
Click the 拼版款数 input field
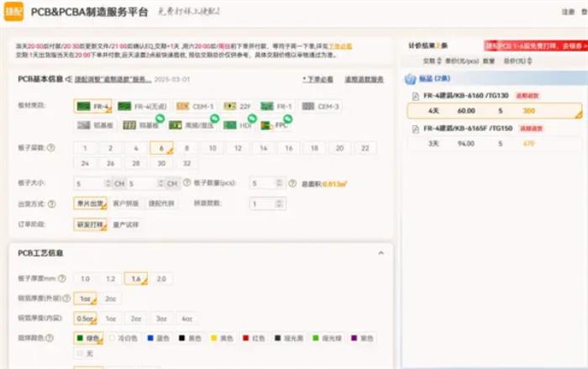coord(268,203)
